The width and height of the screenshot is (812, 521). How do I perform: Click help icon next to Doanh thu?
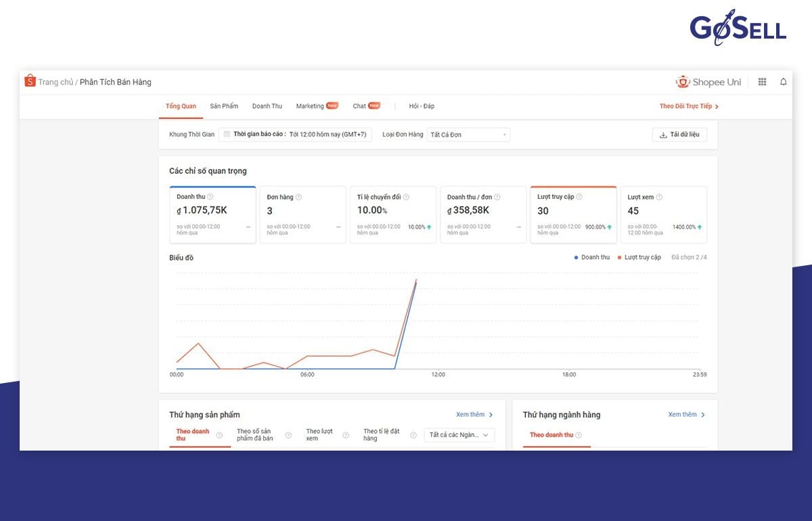[210, 197]
